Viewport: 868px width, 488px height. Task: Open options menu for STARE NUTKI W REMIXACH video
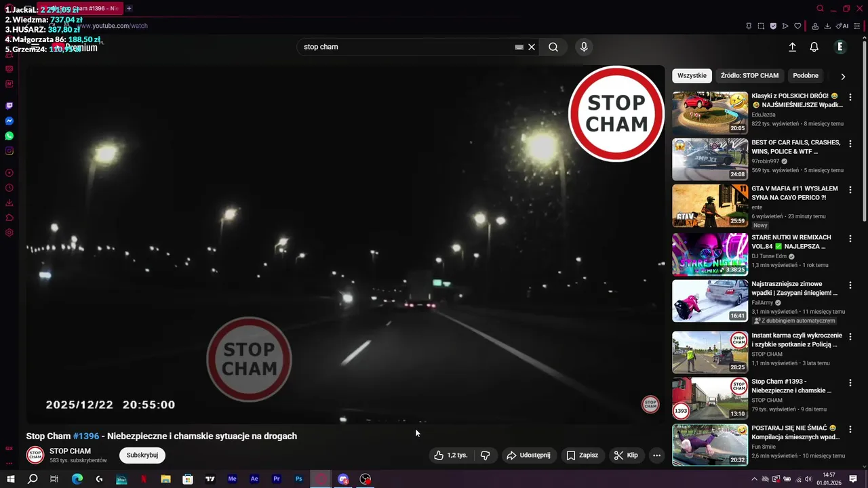[850, 239]
